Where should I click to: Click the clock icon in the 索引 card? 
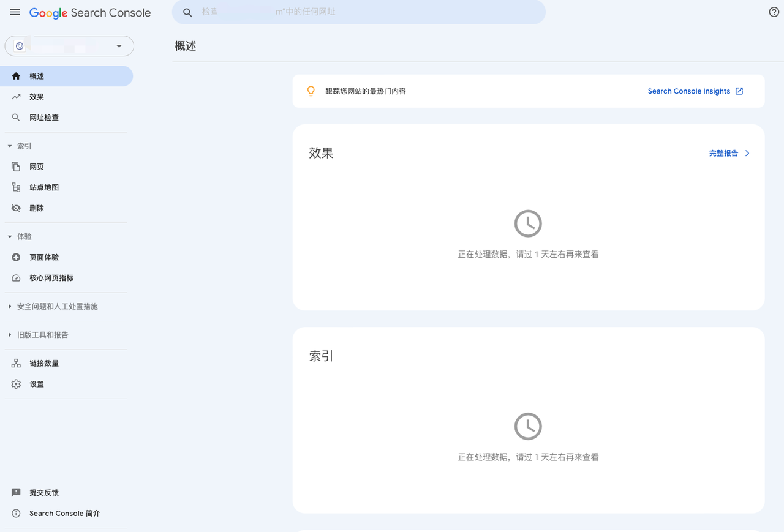point(528,426)
